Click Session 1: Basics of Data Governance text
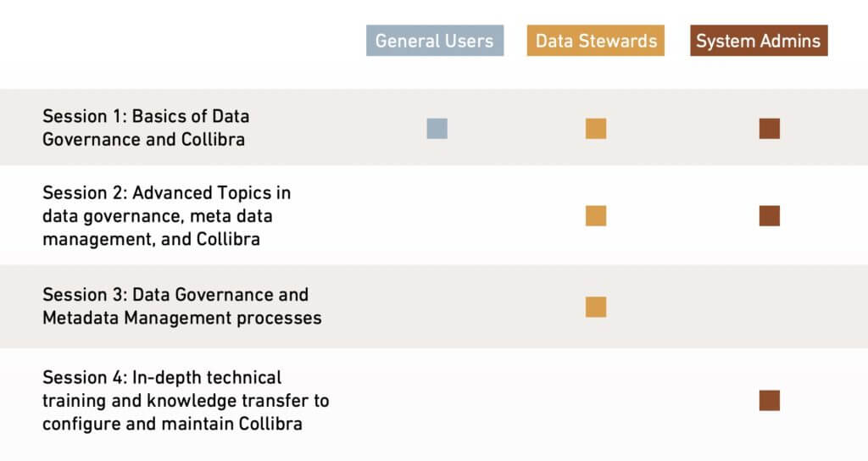Screen dimensions: 868x461 146,128
